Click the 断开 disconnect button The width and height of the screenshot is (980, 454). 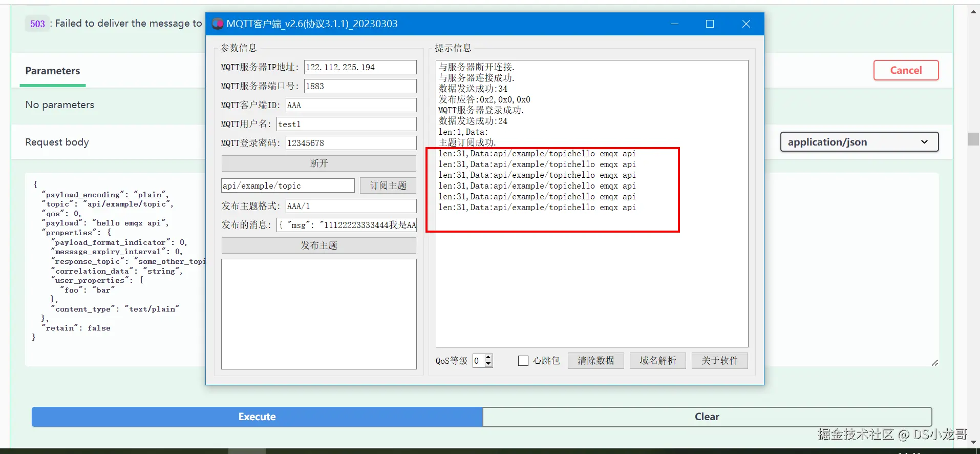[x=318, y=163]
